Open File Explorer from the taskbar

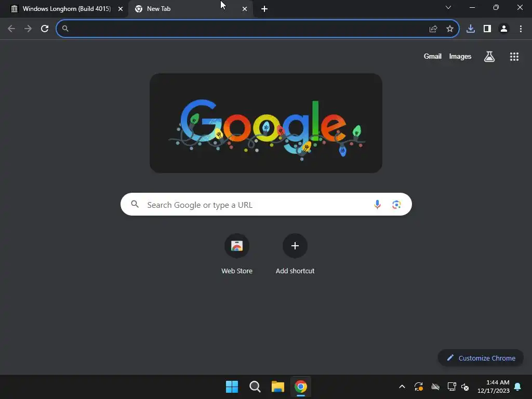(277, 387)
